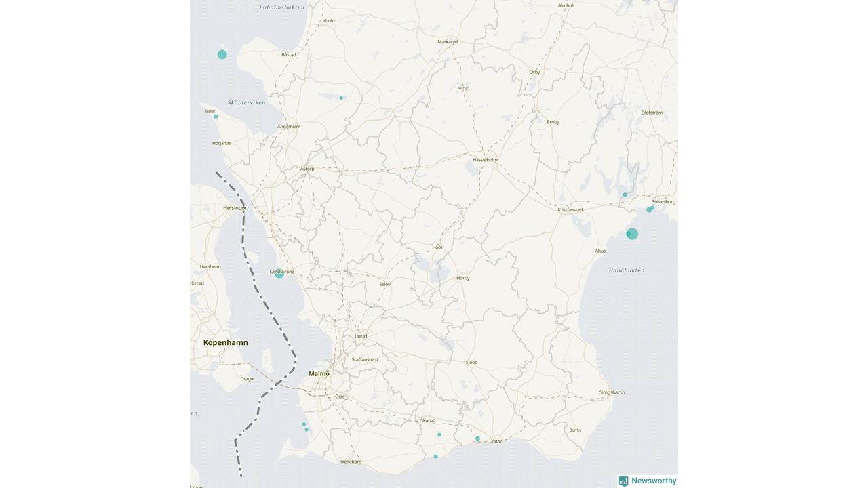Select the Simrishamn label
This screenshot has width=868, height=488.
click(612, 392)
